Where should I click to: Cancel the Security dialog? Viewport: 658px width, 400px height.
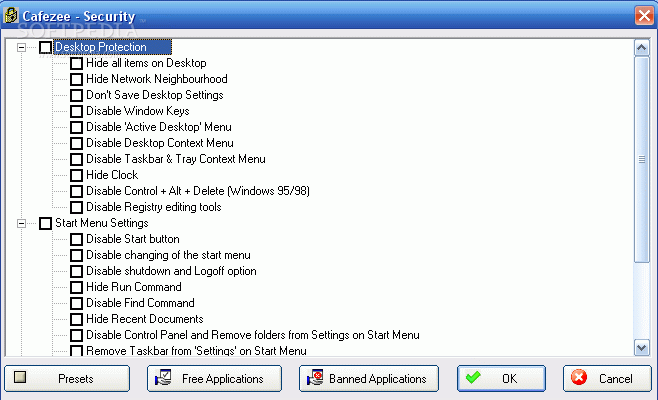click(x=607, y=378)
